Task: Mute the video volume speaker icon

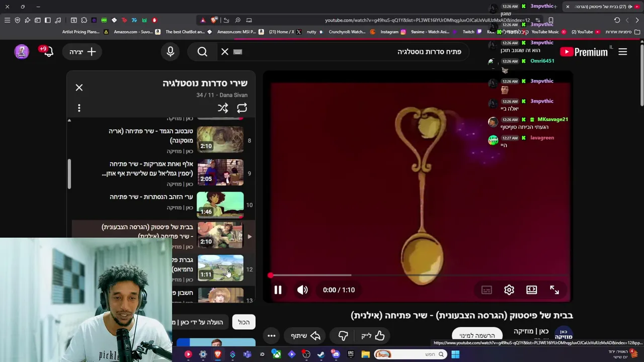Action: point(302,290)
